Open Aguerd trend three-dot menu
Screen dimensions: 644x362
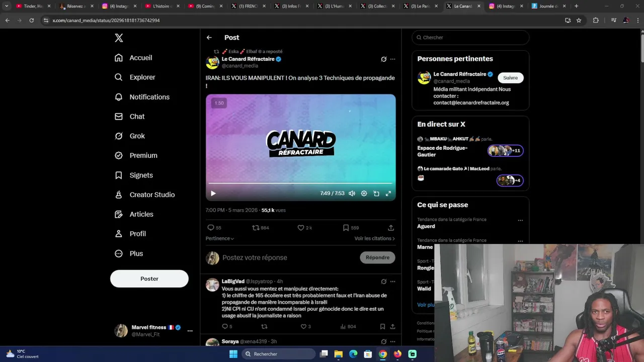[x=520, y=220]
